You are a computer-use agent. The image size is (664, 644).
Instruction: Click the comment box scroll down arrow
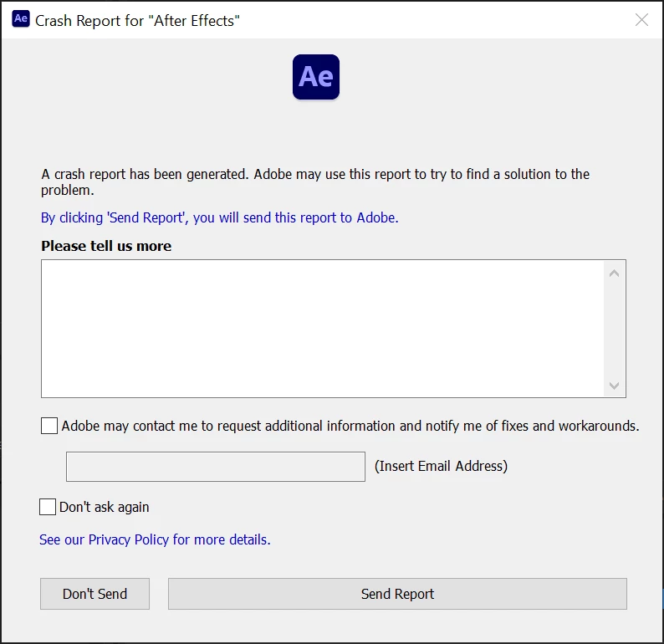coord(615,386)
